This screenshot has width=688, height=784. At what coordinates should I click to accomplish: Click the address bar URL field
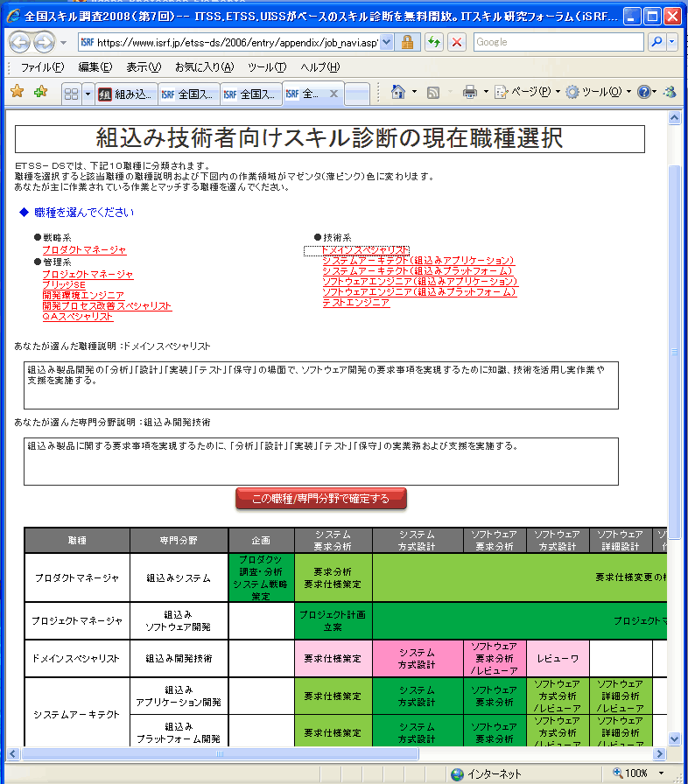[229, 43]
